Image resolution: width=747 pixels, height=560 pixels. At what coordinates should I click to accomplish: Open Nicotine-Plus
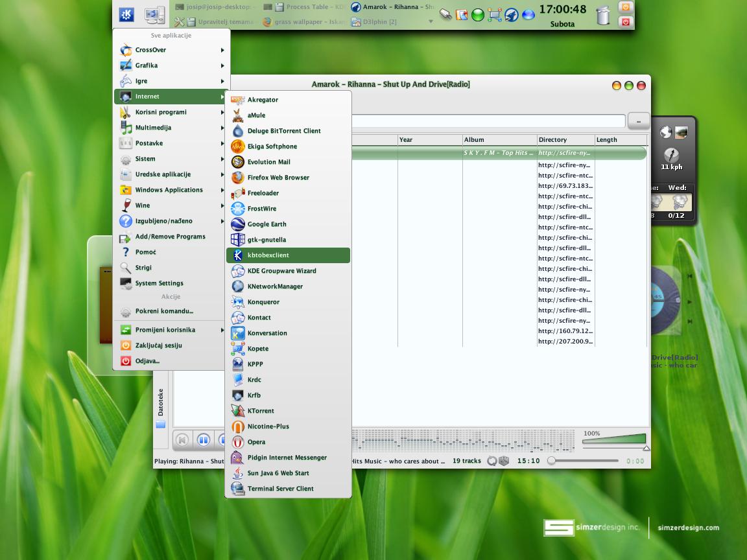click(288, 426)
